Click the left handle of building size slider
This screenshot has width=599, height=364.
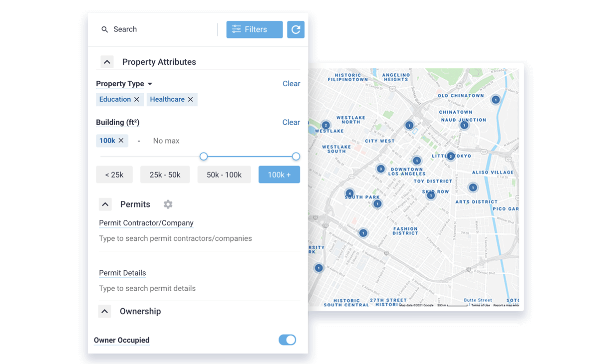pyautogui.click(x=203, y=157)
